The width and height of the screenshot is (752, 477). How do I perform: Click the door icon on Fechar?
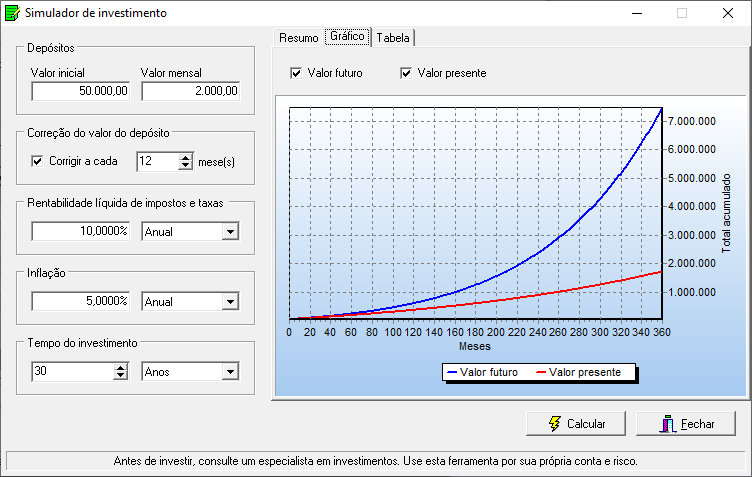tap(668, 424)
